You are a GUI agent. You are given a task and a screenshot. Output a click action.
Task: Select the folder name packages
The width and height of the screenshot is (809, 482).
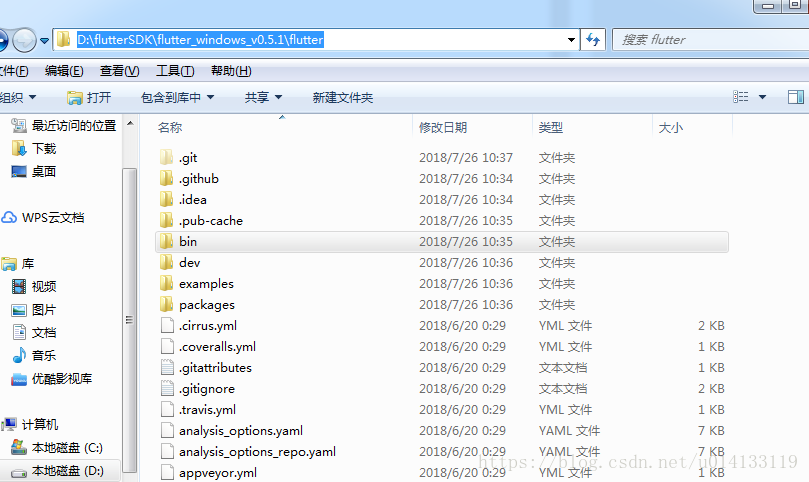coord(207,305)
